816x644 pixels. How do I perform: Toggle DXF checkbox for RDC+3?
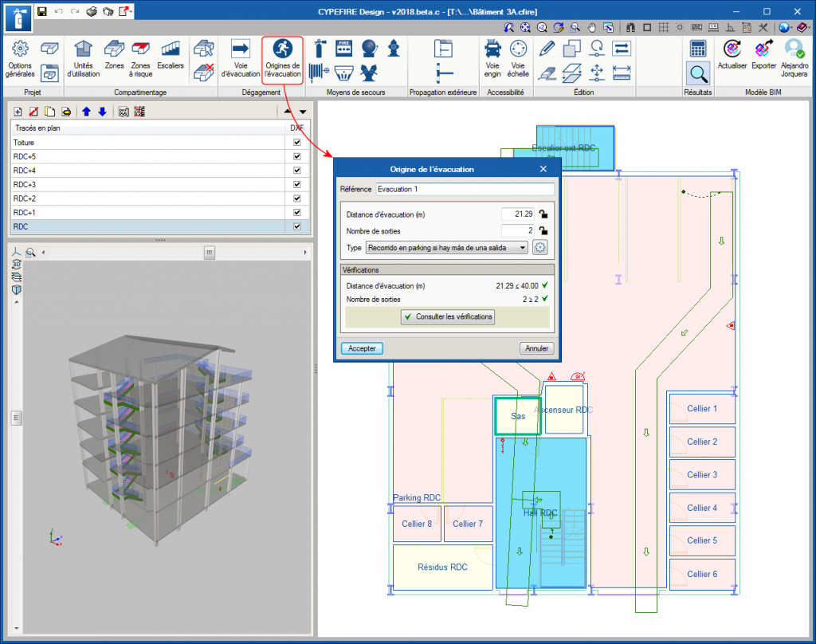click(x=297, y=185)
